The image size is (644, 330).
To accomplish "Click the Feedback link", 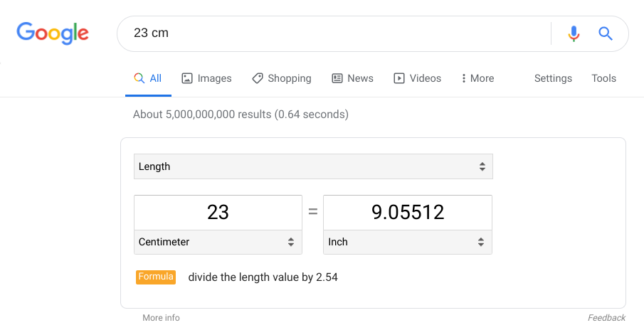I will coord(606,318).
